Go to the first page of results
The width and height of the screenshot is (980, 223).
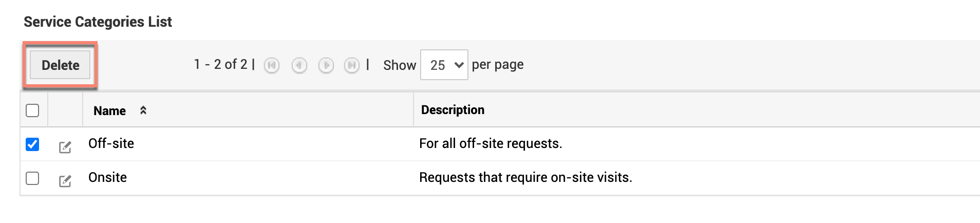(272, 65)
